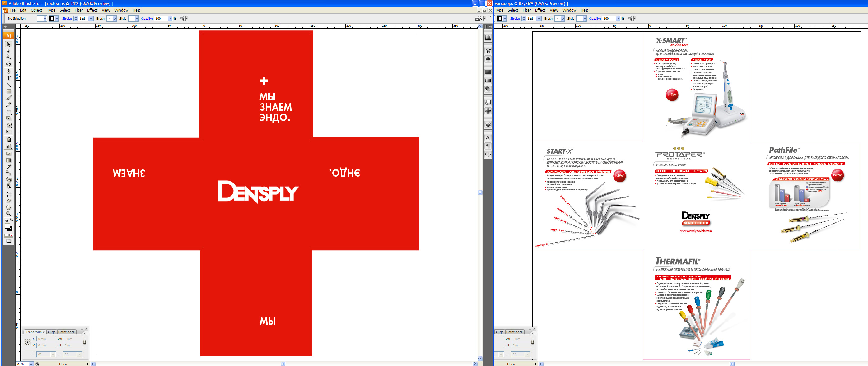
Task: Open the OpenType panel from dock
Action: pos(488,155)
